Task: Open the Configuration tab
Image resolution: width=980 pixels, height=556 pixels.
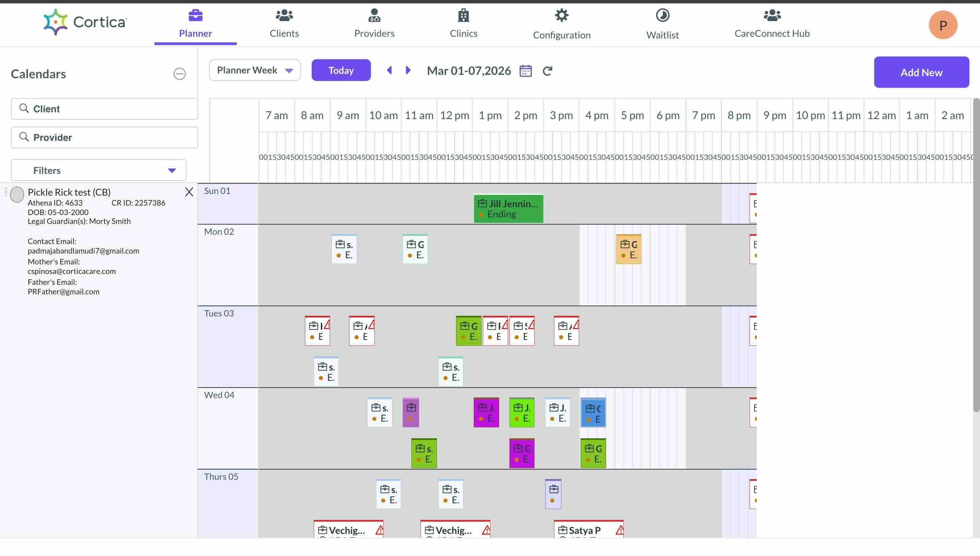Action: (561, 24)
